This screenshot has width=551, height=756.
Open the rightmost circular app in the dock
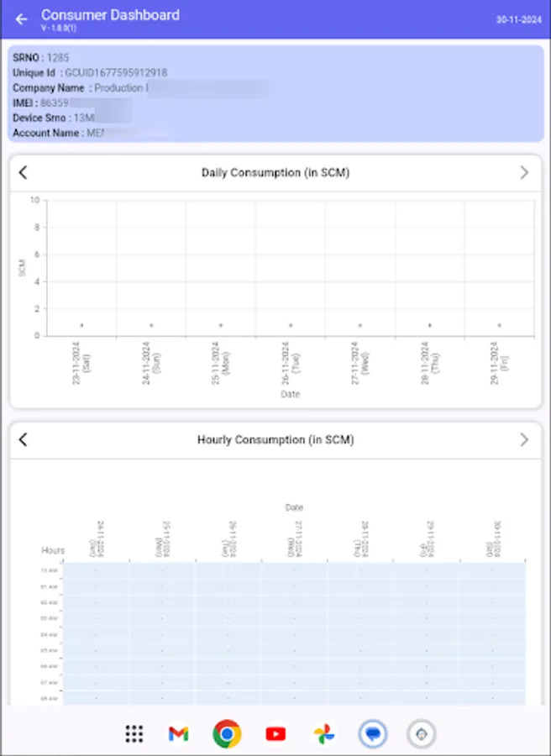(x=421, y=733)
